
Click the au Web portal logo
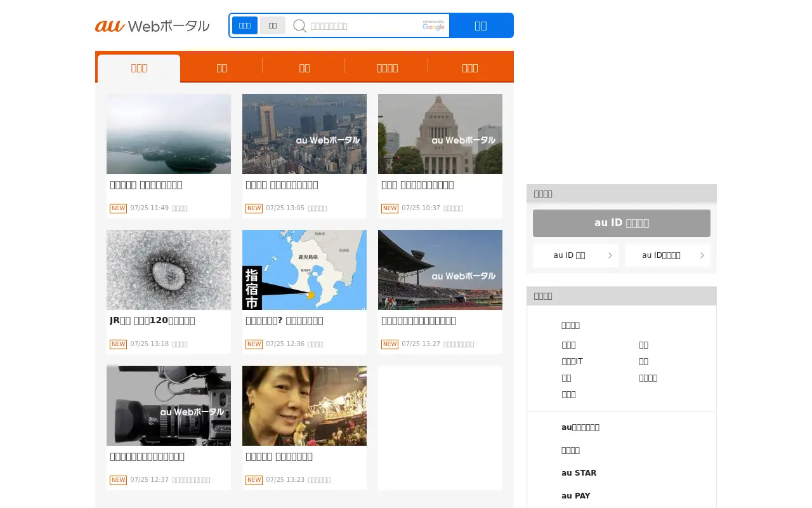pos(152,25)
